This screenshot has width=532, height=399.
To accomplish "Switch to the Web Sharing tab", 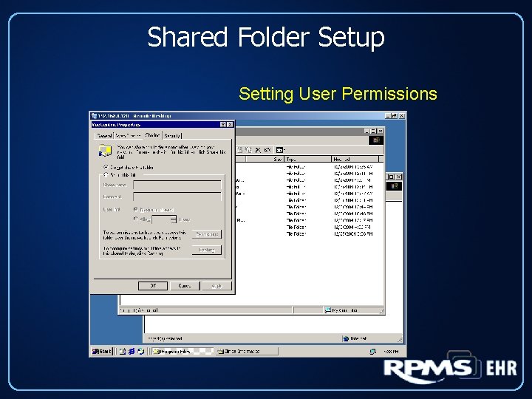I will 128,136.
